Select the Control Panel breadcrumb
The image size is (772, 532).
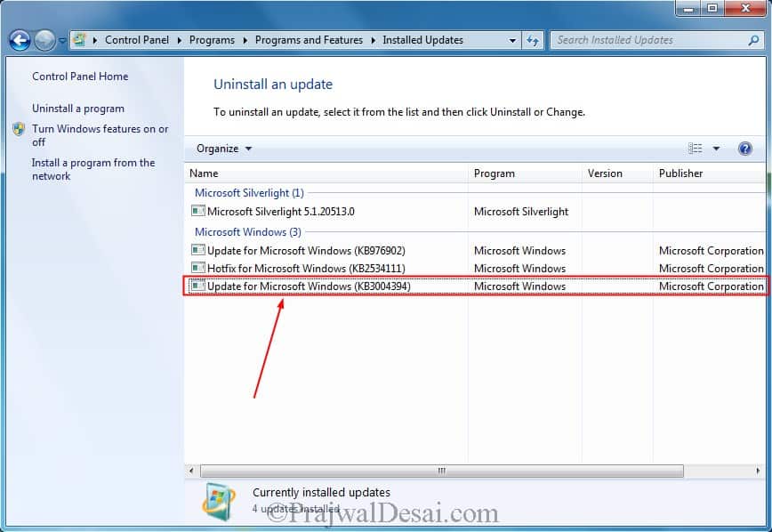point(137,40)
